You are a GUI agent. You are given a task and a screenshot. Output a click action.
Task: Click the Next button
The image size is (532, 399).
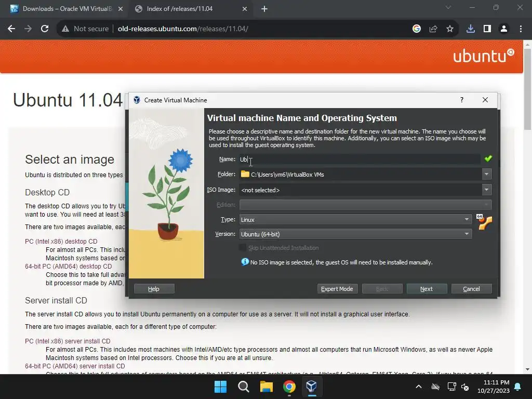point(427,289)
